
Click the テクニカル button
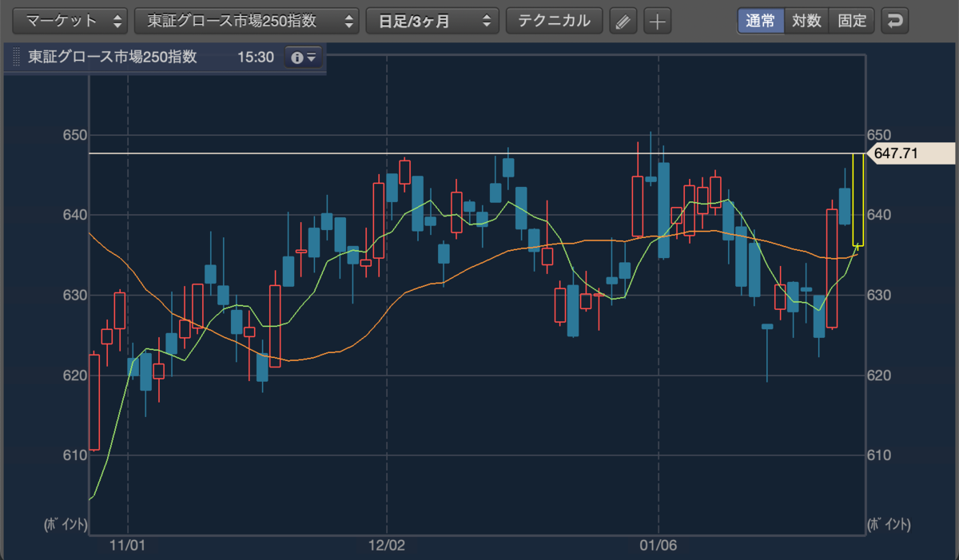[555, 21]
